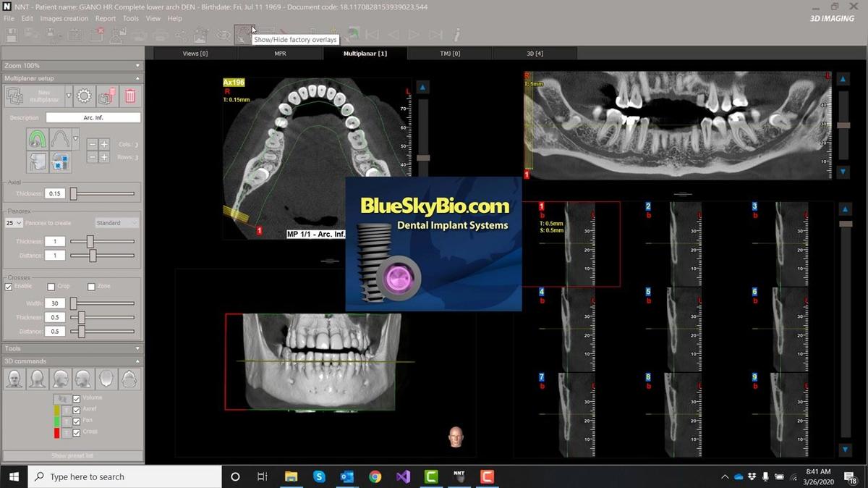Image resolution: width=868 pixels, height=488 pixels.
Task: Switch to the TMJ [0] tab
Action: 450,54
